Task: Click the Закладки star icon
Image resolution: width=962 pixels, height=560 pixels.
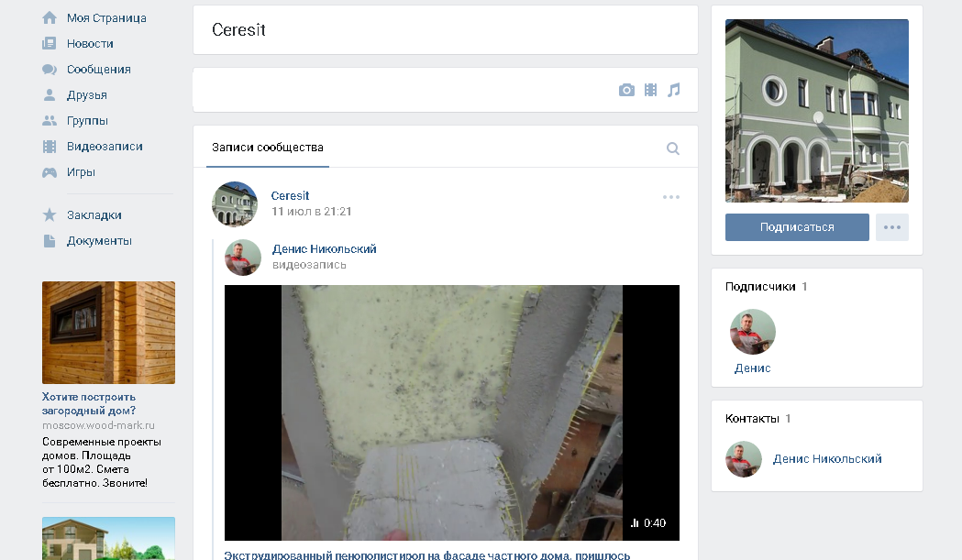Action: pos(50,214)
